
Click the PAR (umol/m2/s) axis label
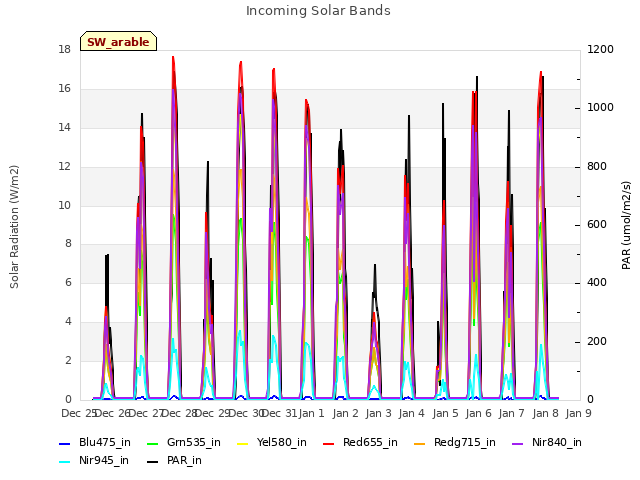pyautogui.click(x=627, y=225)
